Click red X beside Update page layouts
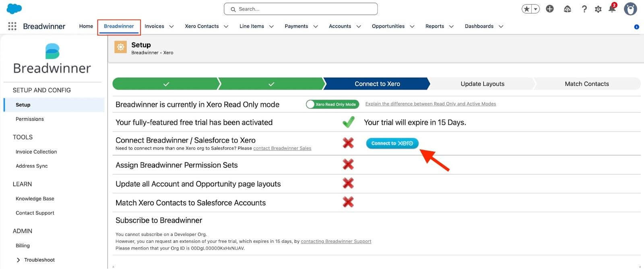This screenshot has height=269, width=644. coord(348,183)
